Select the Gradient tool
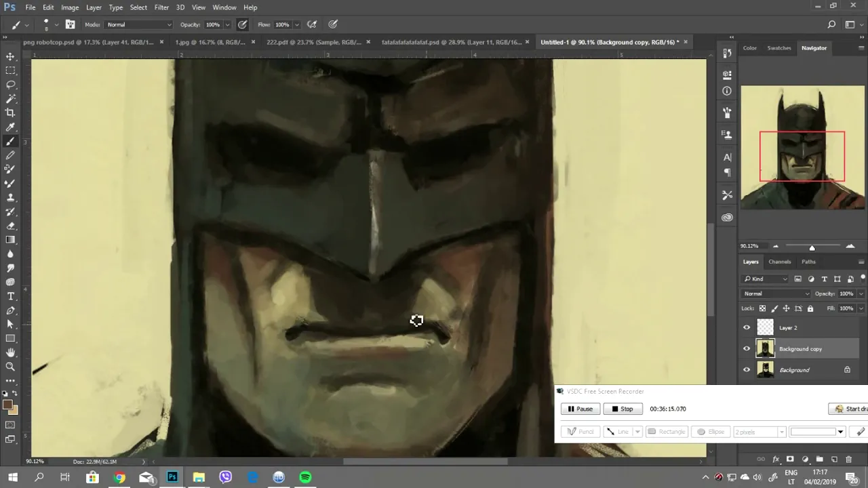868x488 pixels. [x=10, y=240]
